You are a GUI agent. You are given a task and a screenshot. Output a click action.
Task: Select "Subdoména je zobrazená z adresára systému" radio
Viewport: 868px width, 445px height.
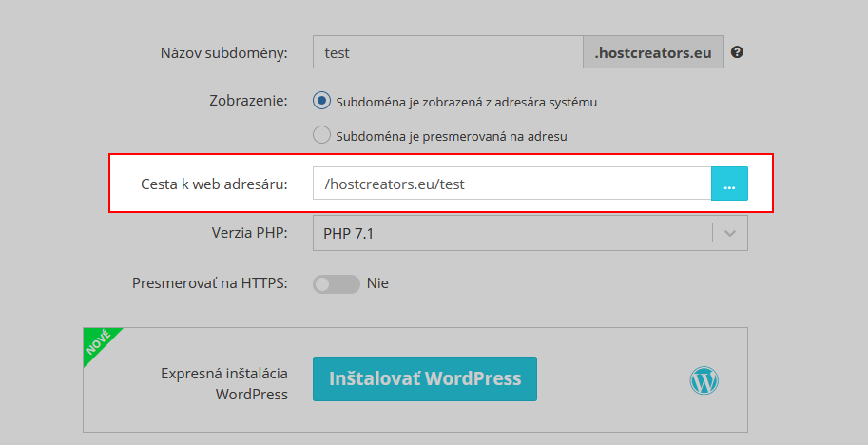[x=321, y=101]
